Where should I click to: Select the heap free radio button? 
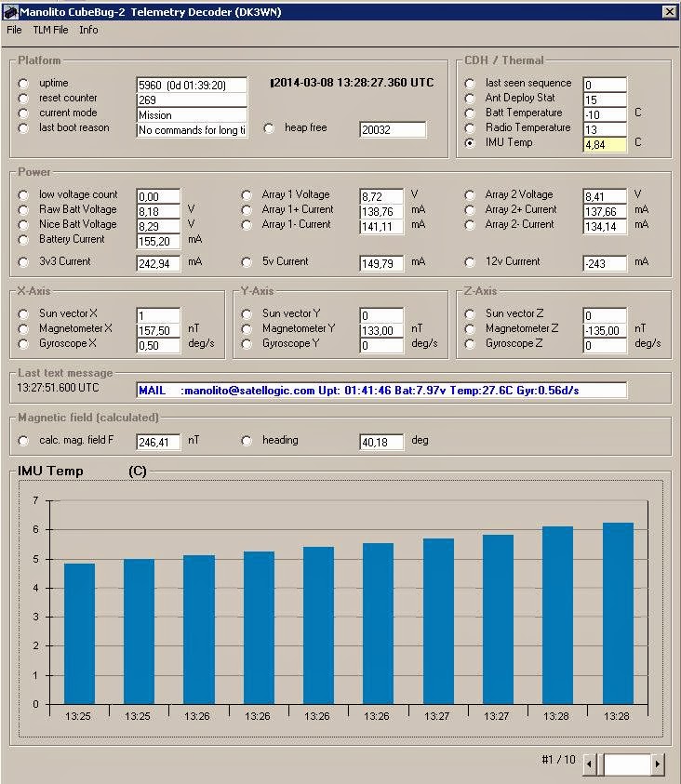pos(269,128)
